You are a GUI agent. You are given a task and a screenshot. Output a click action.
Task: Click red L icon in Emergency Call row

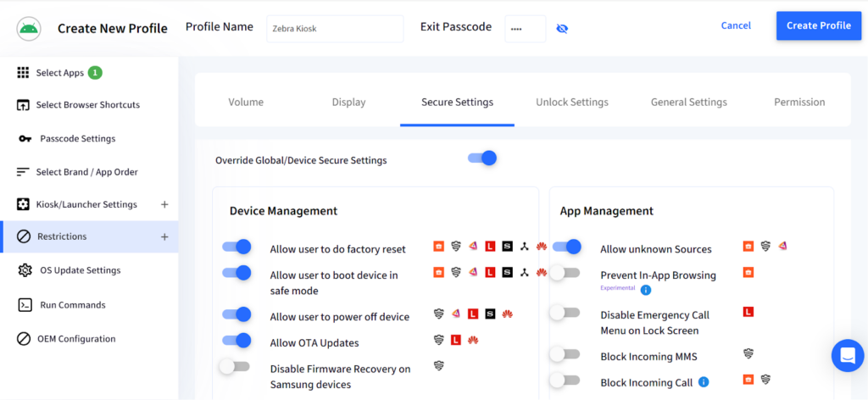[x=748, y=312]
